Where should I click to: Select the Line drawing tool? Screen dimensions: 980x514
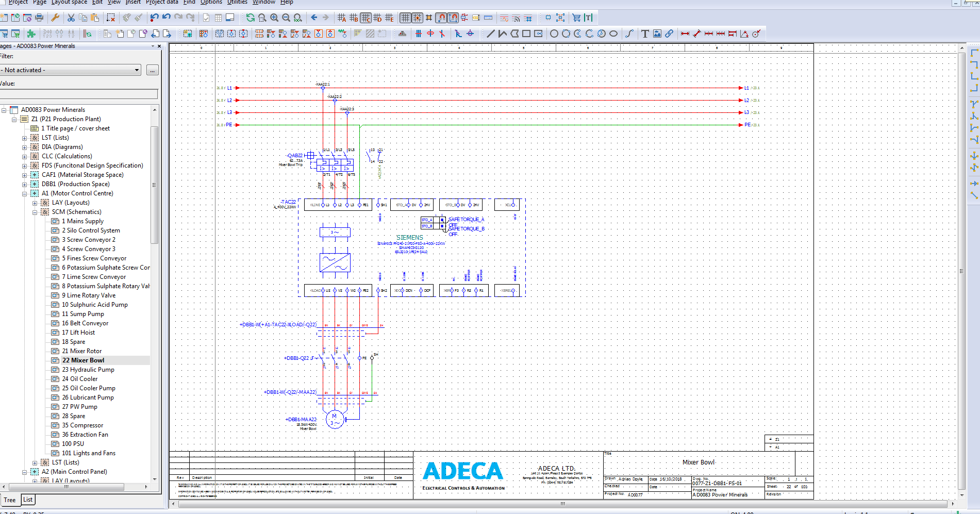coord(490,34)
